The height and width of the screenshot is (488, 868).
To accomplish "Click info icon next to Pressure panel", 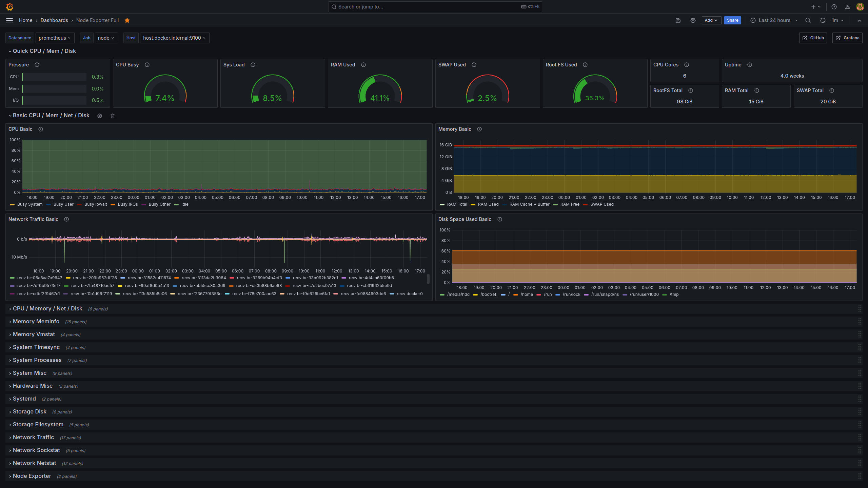I will (37, 65).
